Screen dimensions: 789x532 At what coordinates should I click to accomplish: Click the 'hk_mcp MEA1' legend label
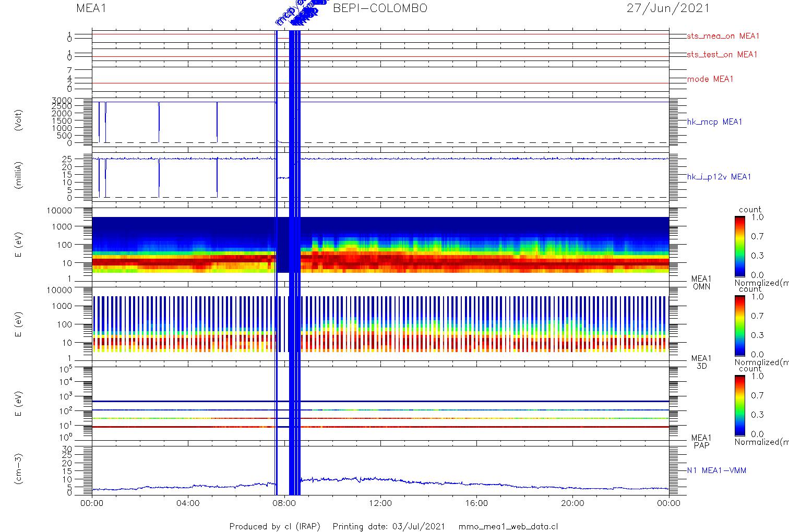coord(714,122)
